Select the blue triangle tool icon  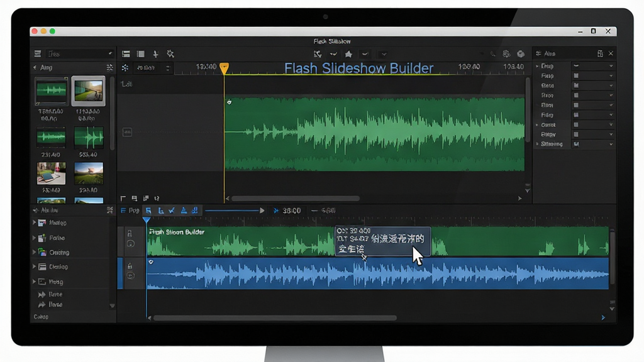[x=184, y=211]
